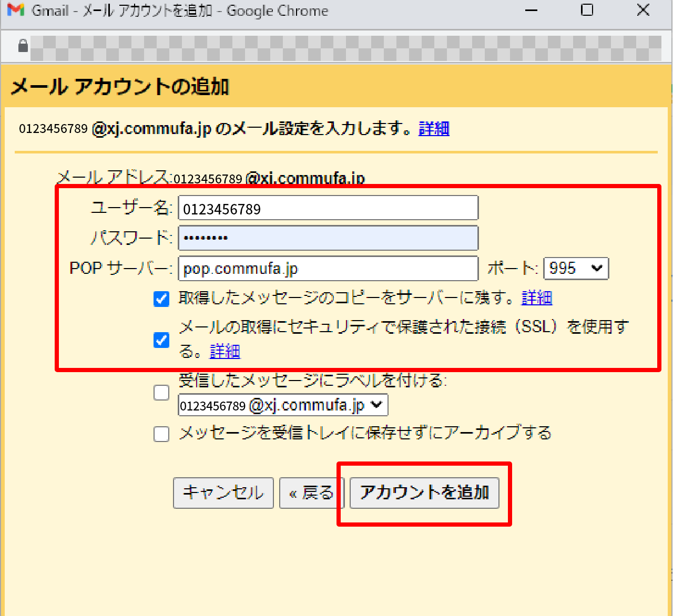
Task: Click the padlock icon in address bar
Action: tap(23, 46)
